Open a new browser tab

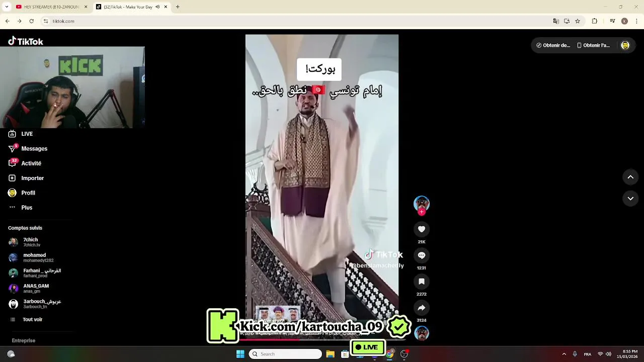pyautogui.click(x=178, y=7)
